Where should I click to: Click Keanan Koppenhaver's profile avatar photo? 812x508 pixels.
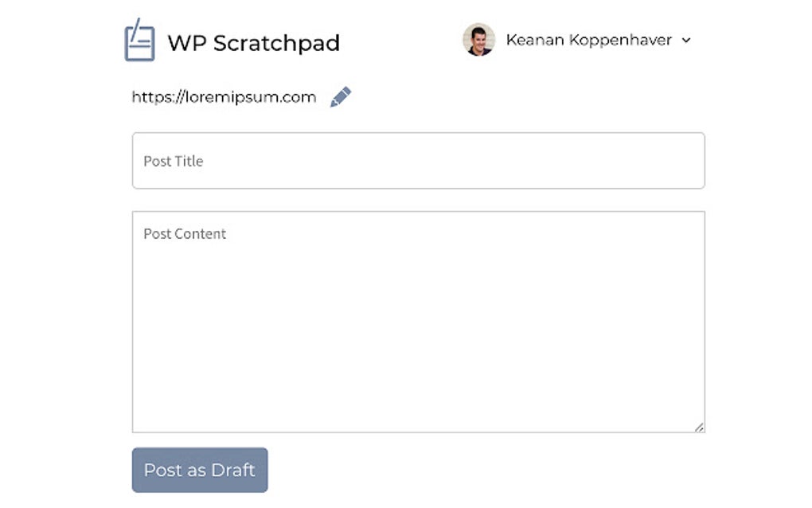coord(478,38)
